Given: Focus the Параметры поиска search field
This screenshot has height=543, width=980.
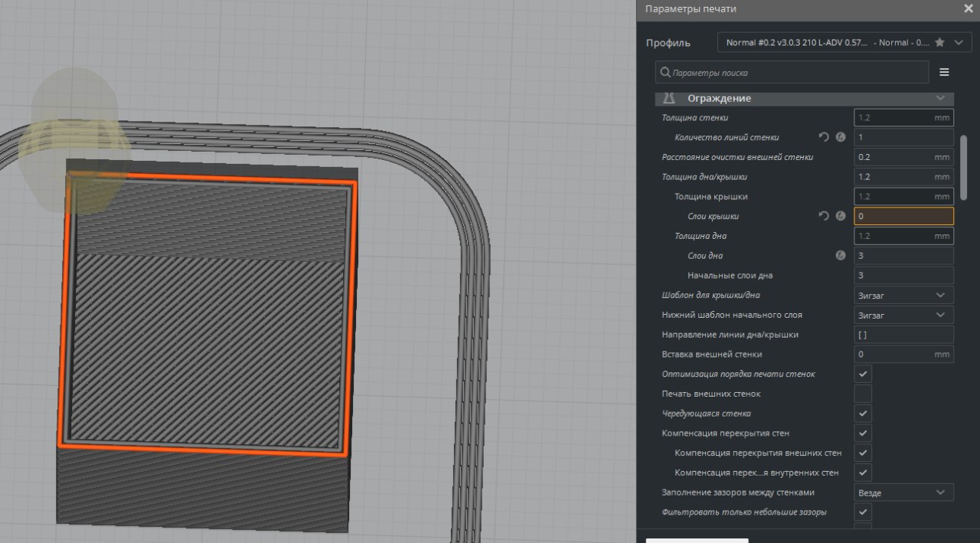Looking at the screenshot, I should coord(792,73).
